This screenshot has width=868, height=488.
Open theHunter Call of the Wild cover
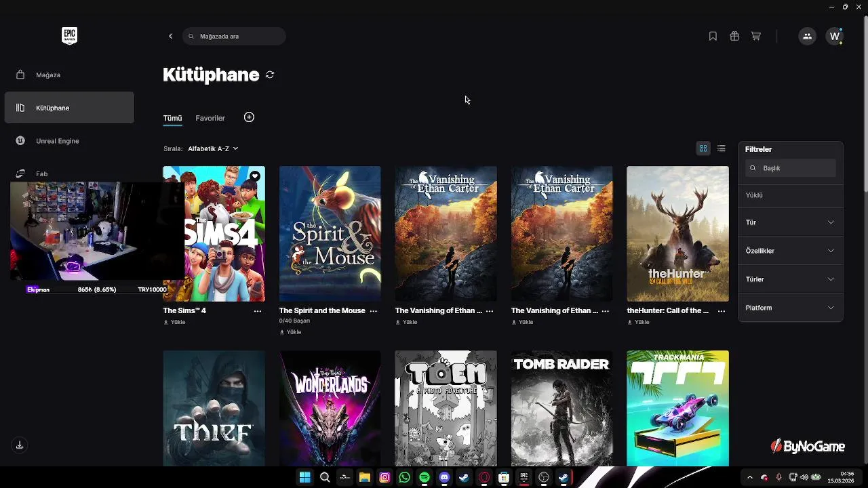pyautogui.click(x=678, y=234)
